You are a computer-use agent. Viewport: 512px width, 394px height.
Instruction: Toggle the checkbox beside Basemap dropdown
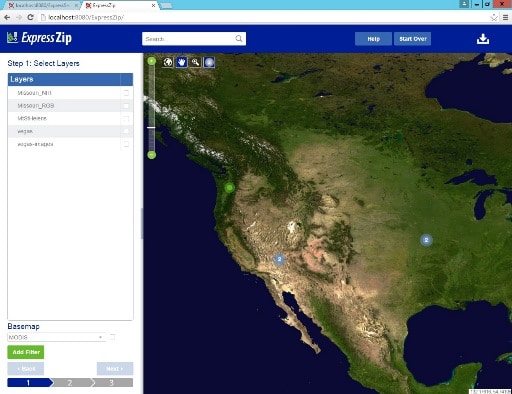click(x=113, y=337)
